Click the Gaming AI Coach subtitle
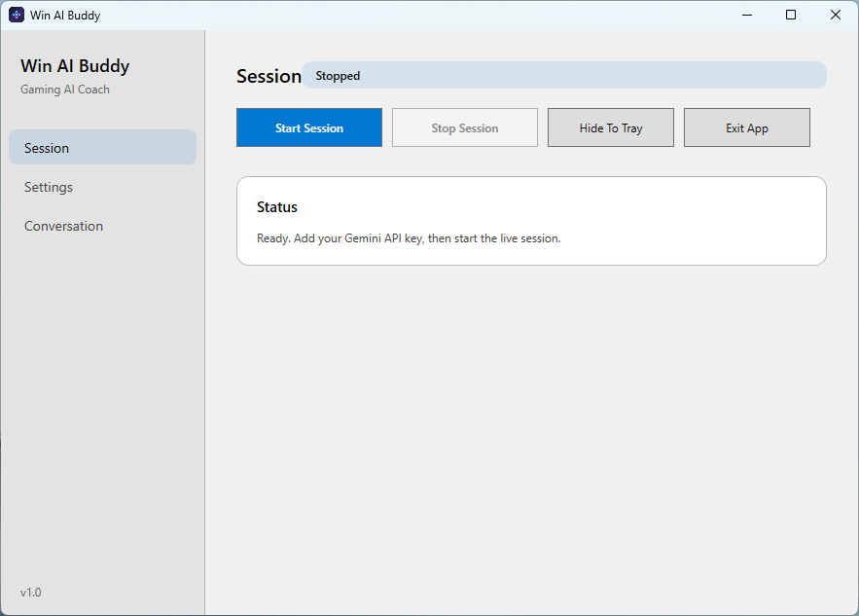This screenshot has width=859, height=616. pyautogui.click(x=64, y=89)
